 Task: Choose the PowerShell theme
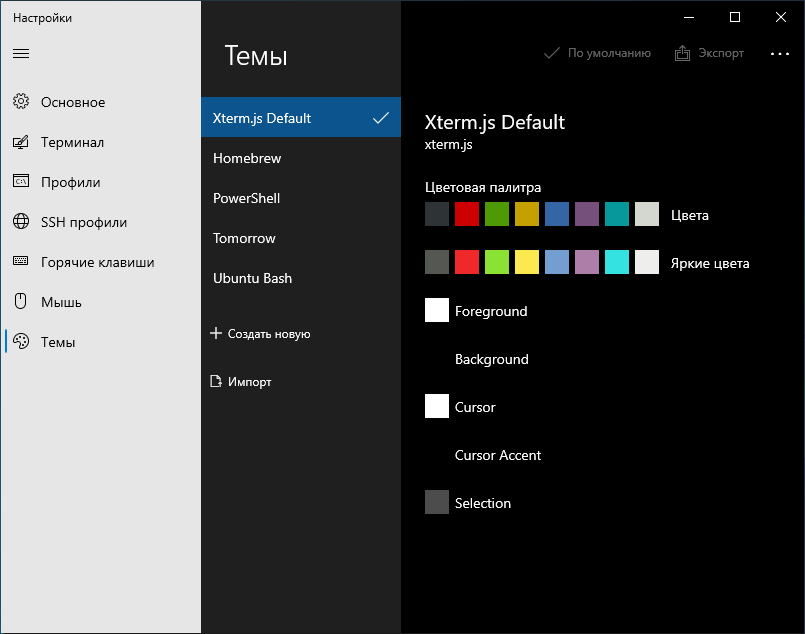coord(246,198)
